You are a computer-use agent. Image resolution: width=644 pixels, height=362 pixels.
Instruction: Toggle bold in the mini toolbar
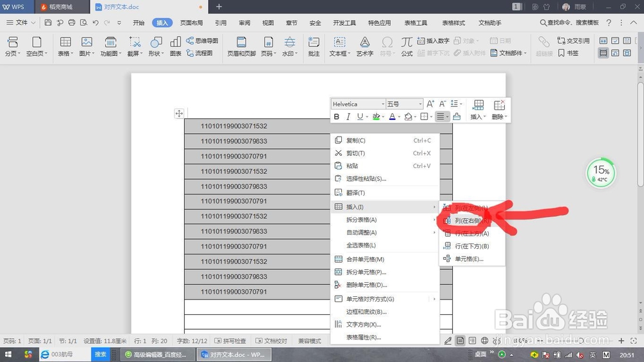coord(336,117)
